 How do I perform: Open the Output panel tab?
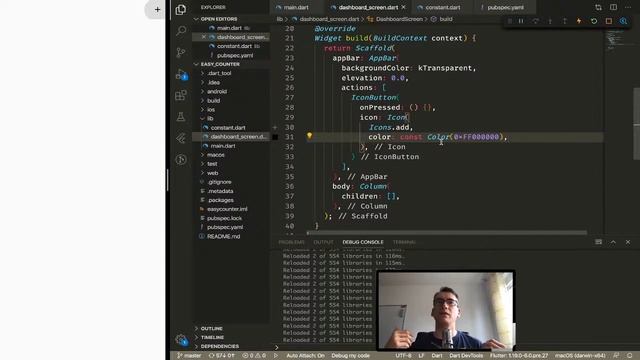[323, 242]
